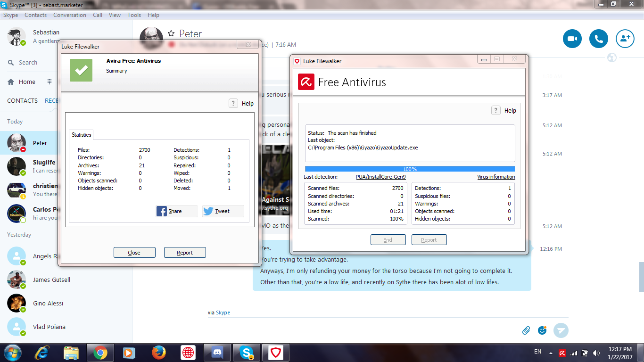Open the Tools menu

(x=134, y=15)
